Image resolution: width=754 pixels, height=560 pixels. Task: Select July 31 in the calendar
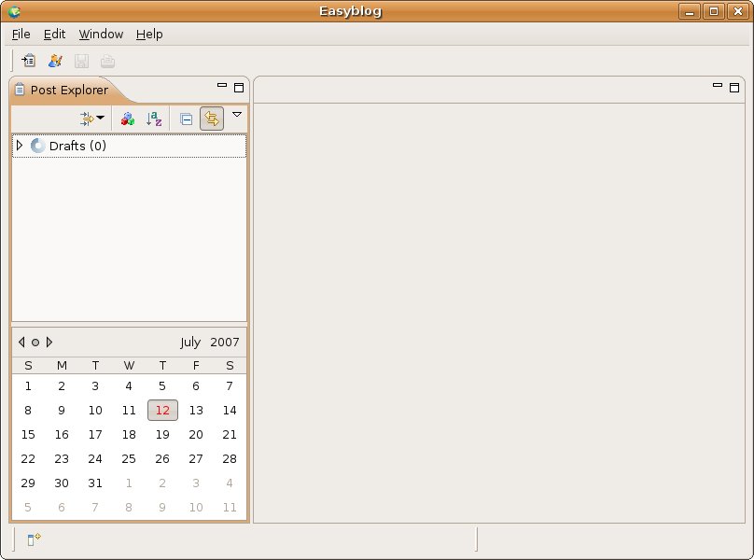95,483
